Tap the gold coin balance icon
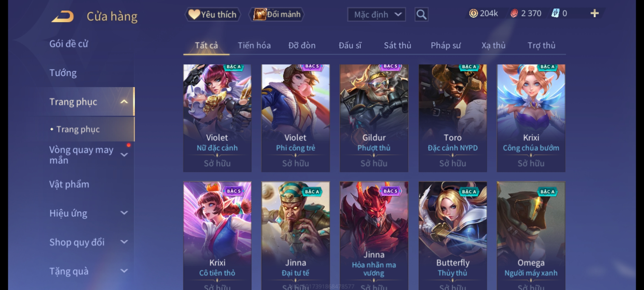Image resolution: width=644 pixels, height=290 pixels. click(x=473, y=13)
